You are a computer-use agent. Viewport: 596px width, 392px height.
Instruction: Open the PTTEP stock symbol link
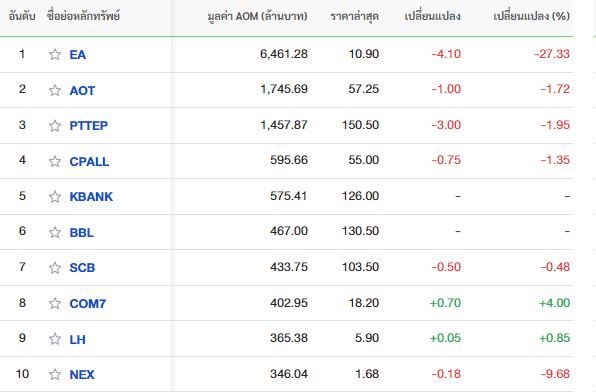89,125
